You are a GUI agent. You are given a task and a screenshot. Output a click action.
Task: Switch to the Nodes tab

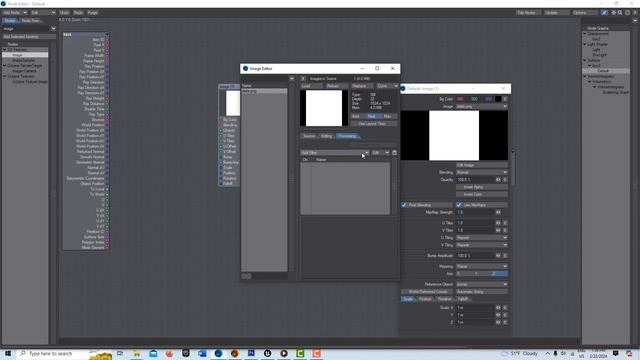[10, 20]
